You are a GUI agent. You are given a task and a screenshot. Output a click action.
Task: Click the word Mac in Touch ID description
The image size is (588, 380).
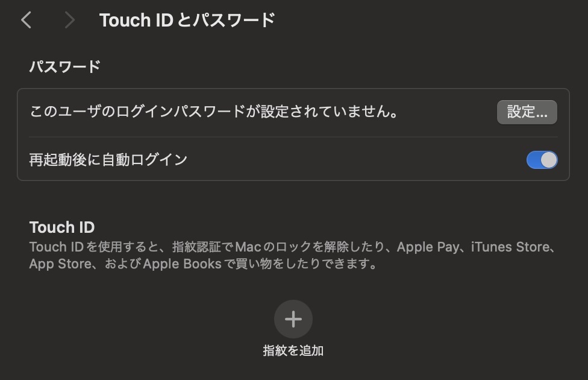tap(248, 247)
